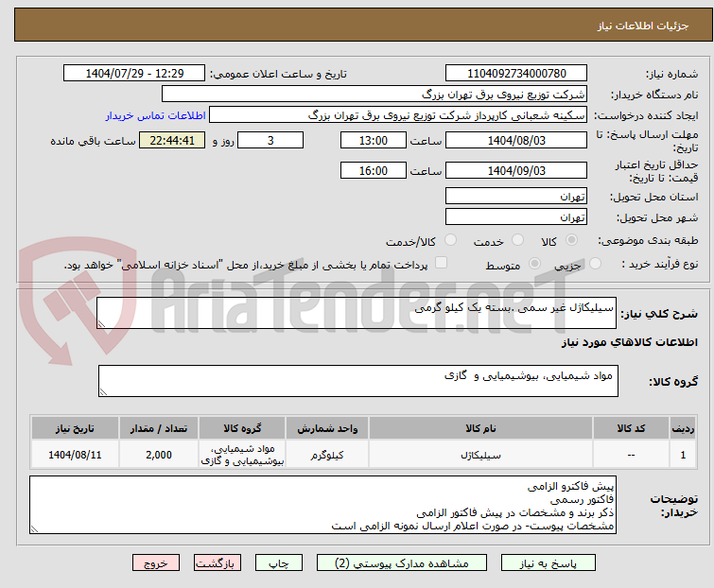This screenshot has height=588, width=714.
Task: Select the کالا radio button
Action: pyautogui.click(x=571, y=240)
